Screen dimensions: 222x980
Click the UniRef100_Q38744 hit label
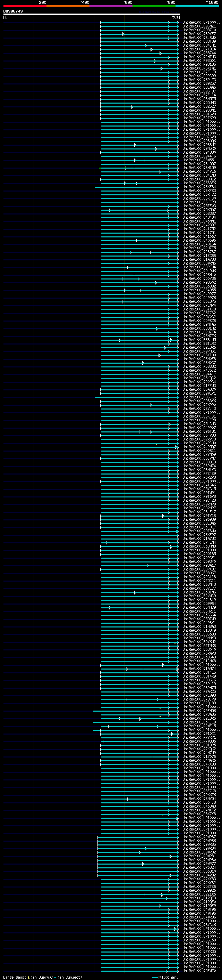[x=199, y=53]
